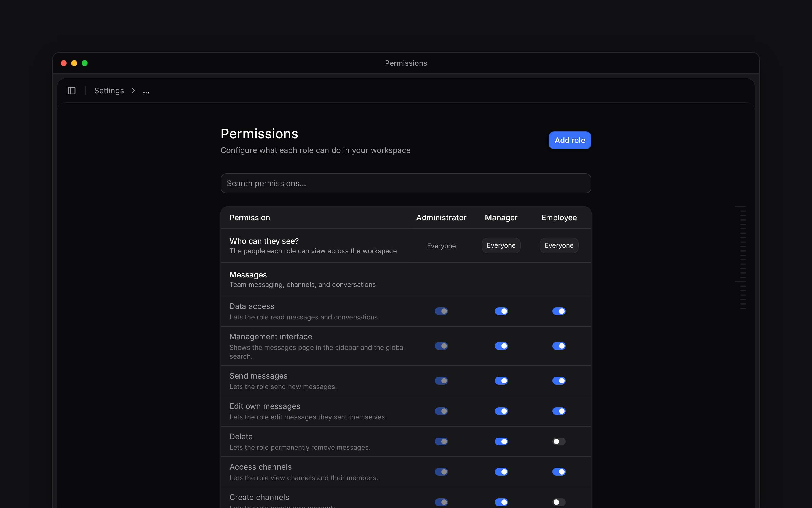Click the Delete permission label
The width and height of the screenshot is (812, 508).
click(241, 436)
